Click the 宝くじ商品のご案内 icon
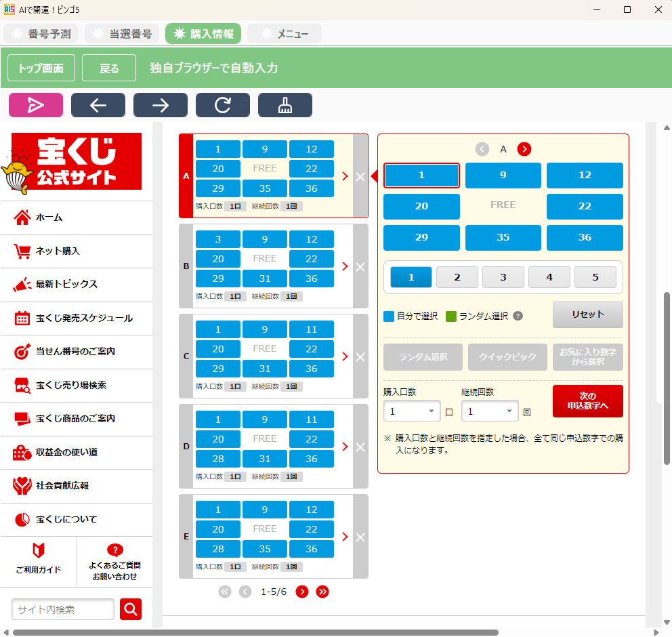 [22, 419]
